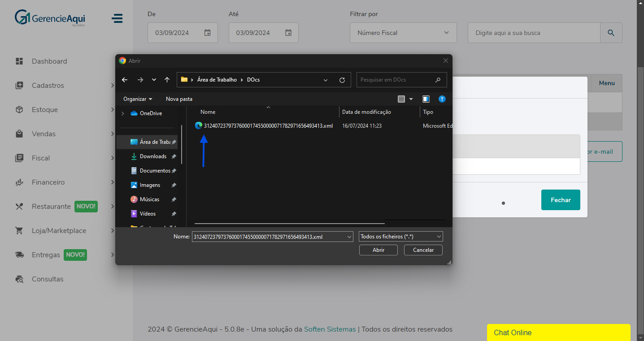Open the recent locations dropdown arrow
This screenshot has height=341, width=644.
[154, 80]
